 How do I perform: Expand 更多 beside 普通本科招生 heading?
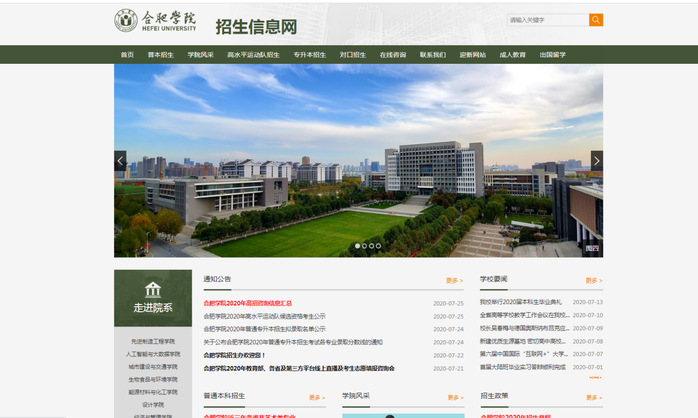tap(317, 397)
